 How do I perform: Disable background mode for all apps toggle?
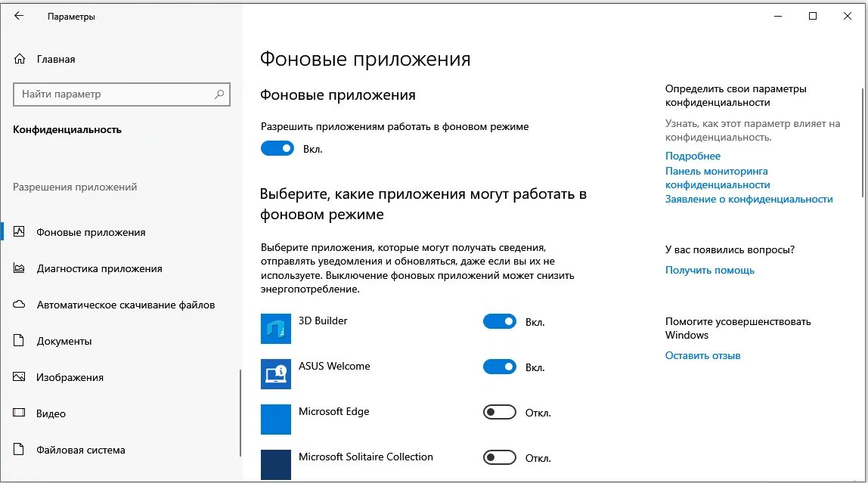[277, 148]
